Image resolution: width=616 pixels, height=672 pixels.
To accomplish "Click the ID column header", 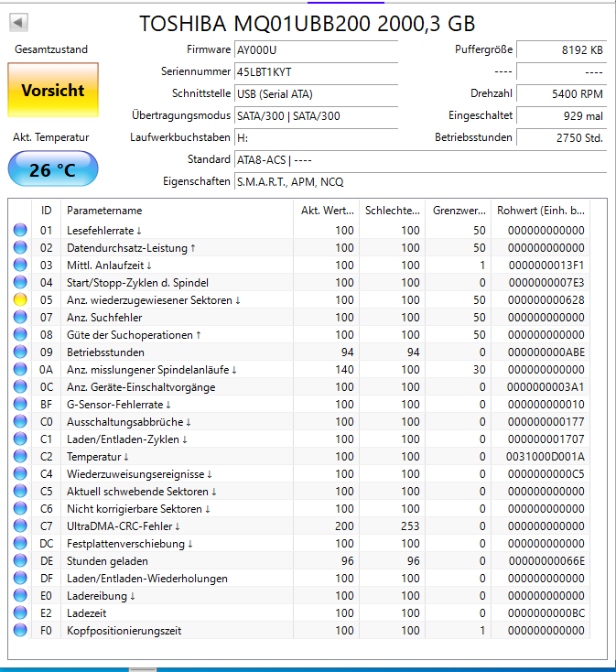I will (x=47, y=211).
